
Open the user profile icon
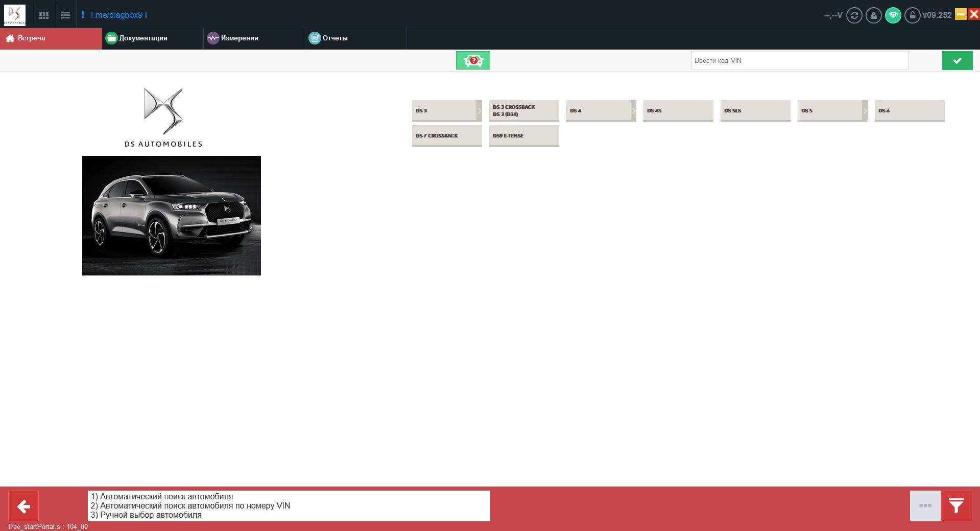(x=873, y=15)
